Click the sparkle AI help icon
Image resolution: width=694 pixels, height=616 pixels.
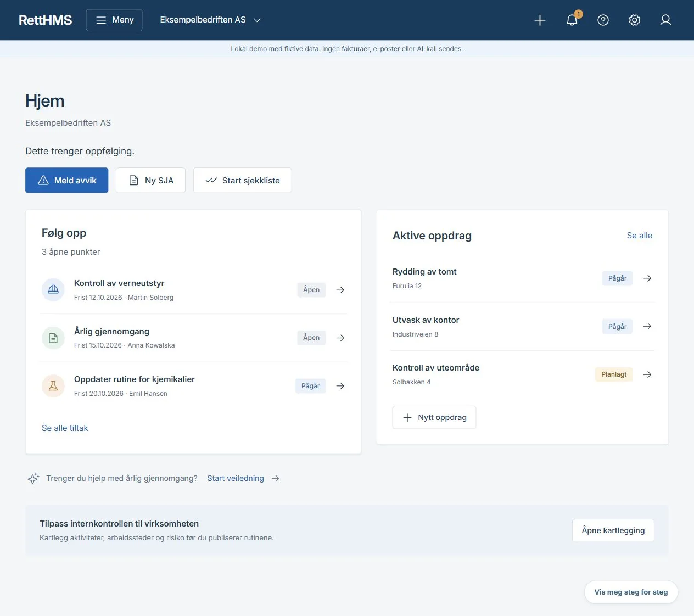pyautogui.click(x=33, y=478)
